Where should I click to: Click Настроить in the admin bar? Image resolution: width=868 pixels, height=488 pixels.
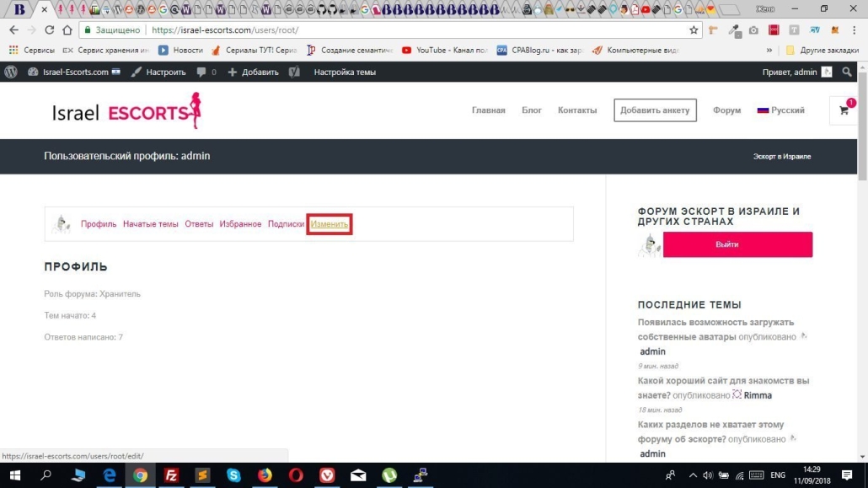click(x=158, y=72)
